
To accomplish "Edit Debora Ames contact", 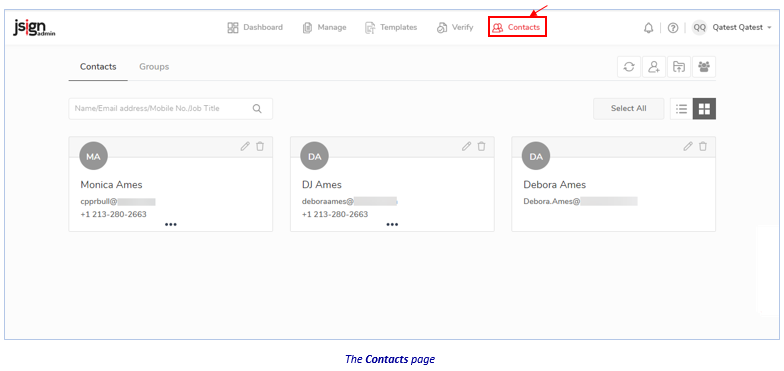I will [x=688, y=146].
